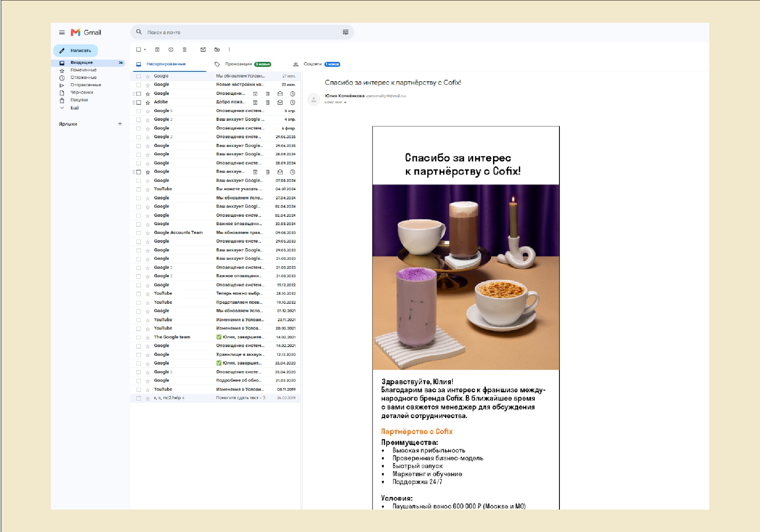Click the sender name Юлия Копнёнкова

point(344,96)
